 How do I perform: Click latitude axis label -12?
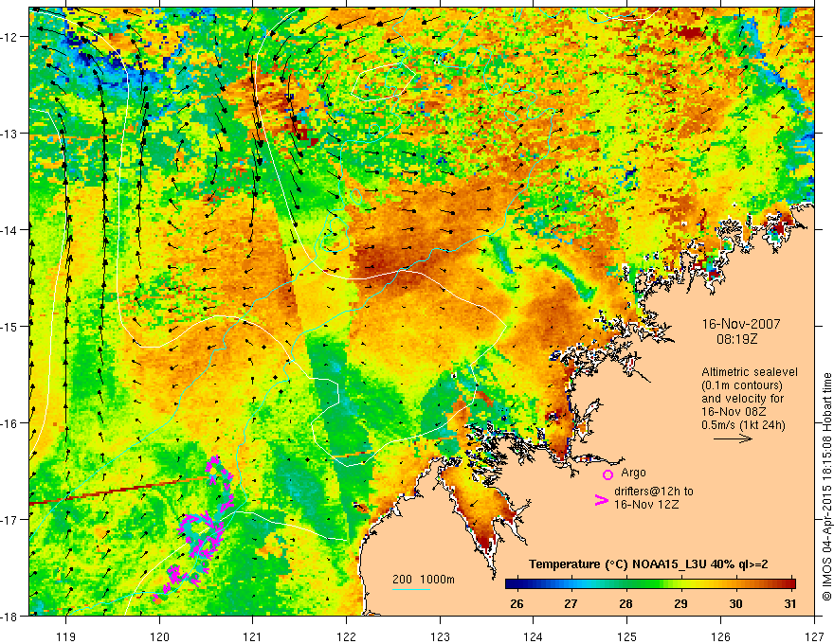point(9,37)
